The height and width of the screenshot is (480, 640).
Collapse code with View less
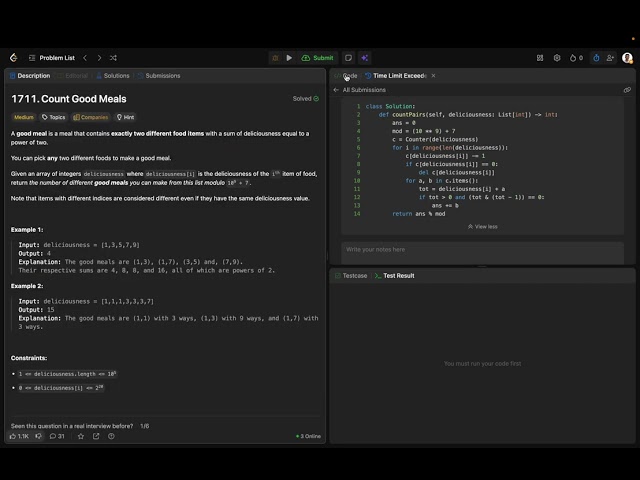tap(482, 227)
